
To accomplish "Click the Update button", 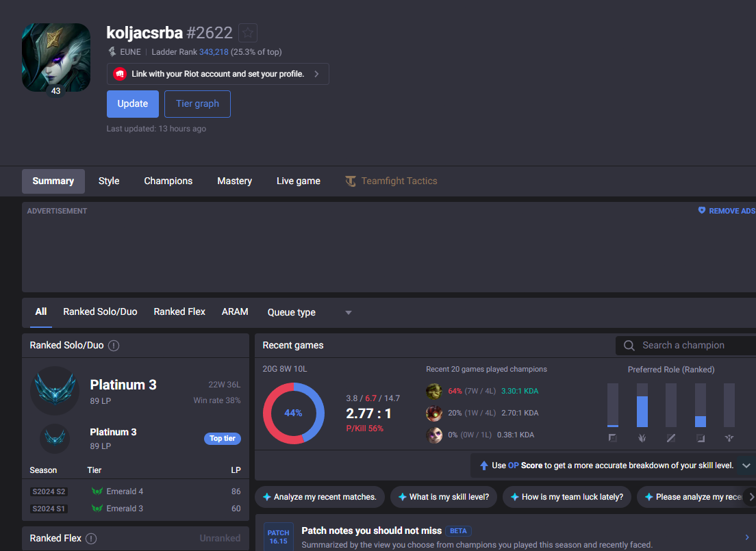I will coord(133,103).
